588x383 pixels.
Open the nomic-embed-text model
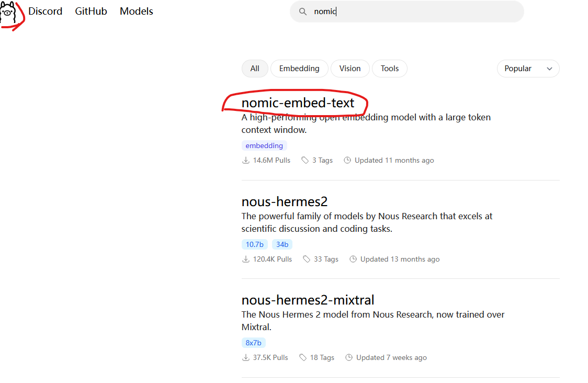click(298, 103)
